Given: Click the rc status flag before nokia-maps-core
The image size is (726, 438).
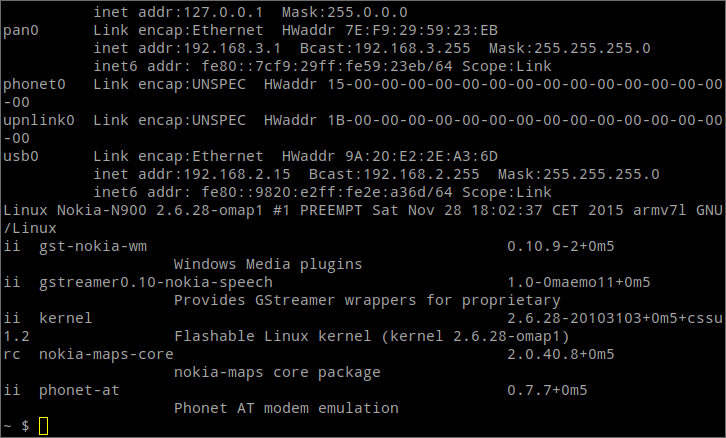Looking at the screenshot, I should [12, 355].
